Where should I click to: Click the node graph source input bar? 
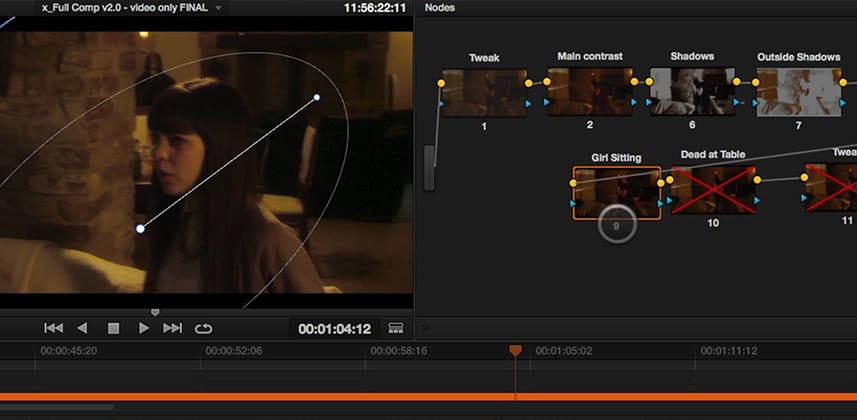pyautogui.click(x=430, y=168)
